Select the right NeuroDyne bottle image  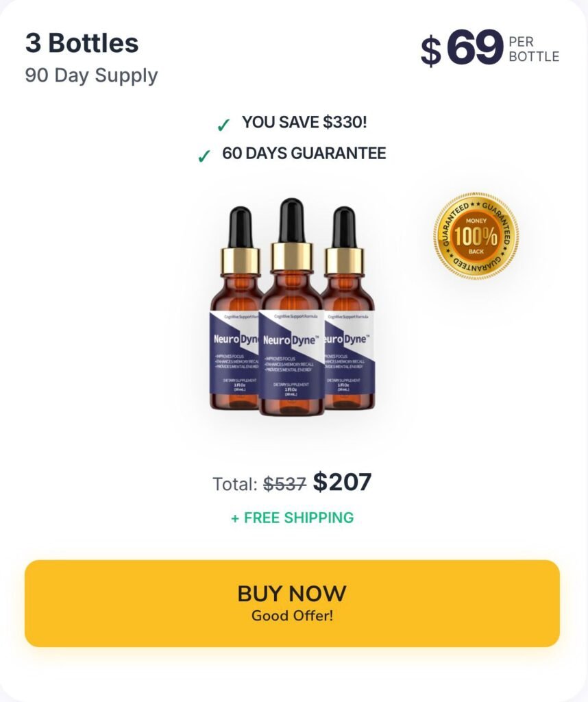[x=348, y=308]
